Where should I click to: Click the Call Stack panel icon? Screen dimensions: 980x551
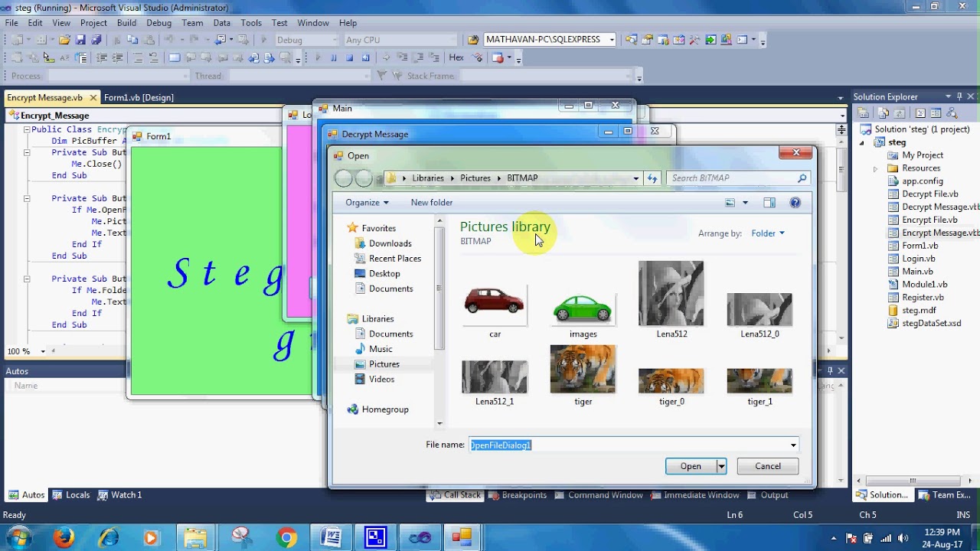[436, 495]
